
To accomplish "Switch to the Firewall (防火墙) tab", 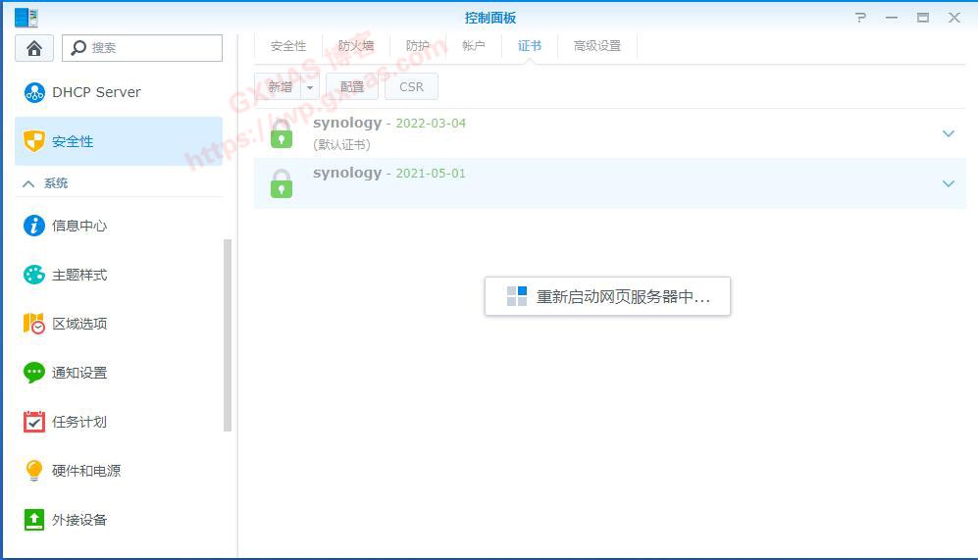I will coord(356,46).
